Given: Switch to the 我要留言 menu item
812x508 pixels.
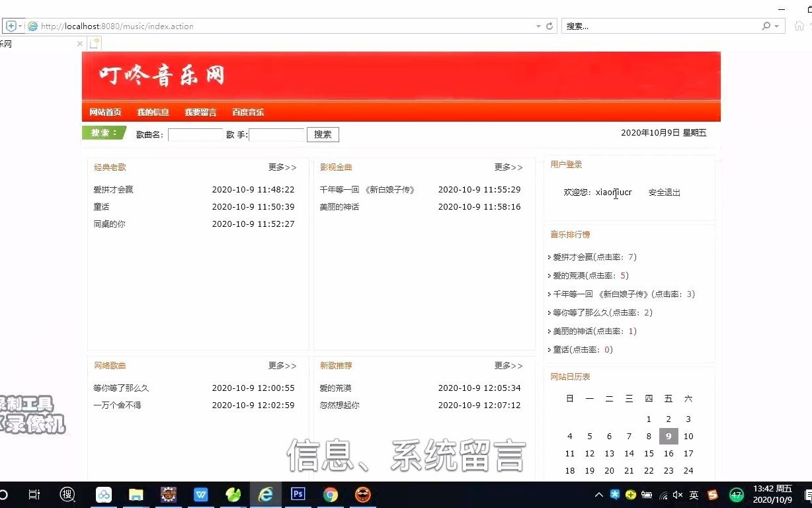Looking at the screenshot, I should tap(200, 112).
